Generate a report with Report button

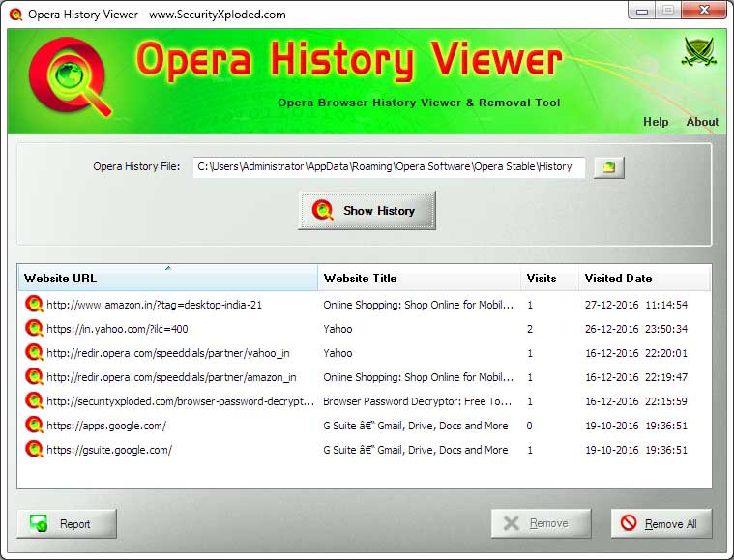(x=67, y=523)
